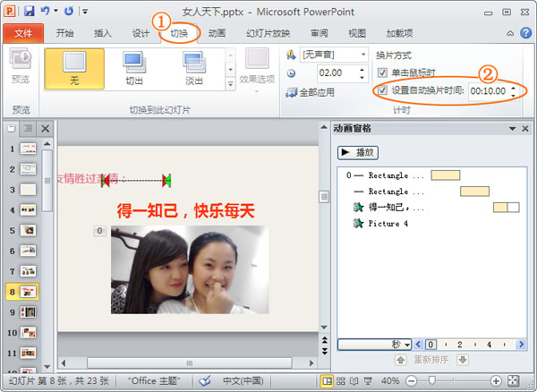Viewport: 537px width, 392px height.
Task: Switch to Normal view icon
Action: pos(327,380)
